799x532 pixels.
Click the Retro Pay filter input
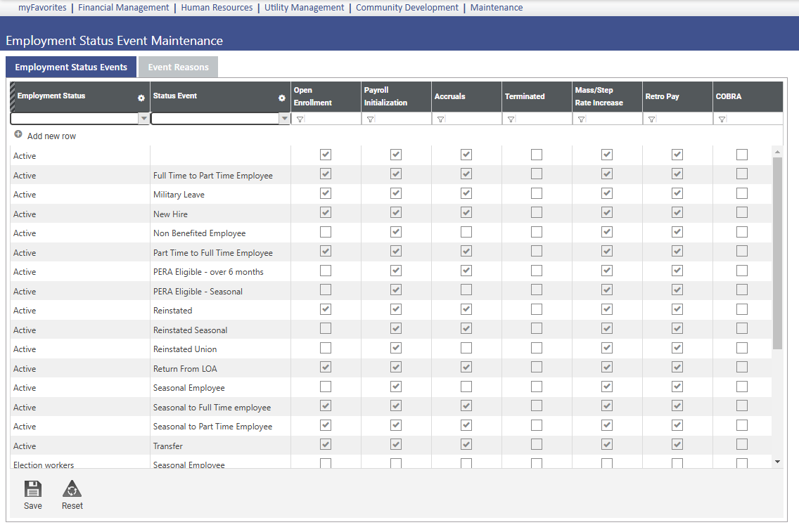point(685,119)
